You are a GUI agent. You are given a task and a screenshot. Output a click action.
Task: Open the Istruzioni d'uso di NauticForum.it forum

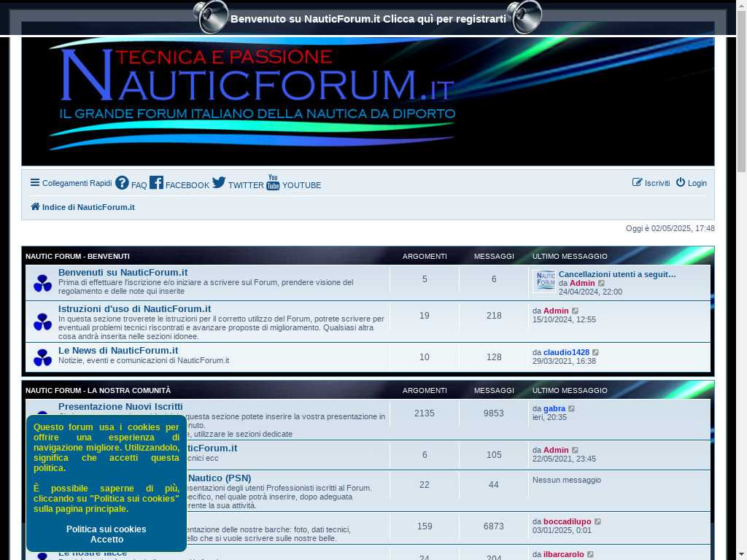click(134, 309)
